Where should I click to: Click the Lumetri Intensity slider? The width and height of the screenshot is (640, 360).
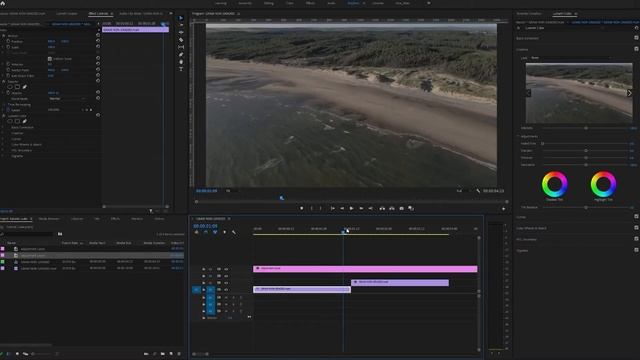(x=586, y=128)
